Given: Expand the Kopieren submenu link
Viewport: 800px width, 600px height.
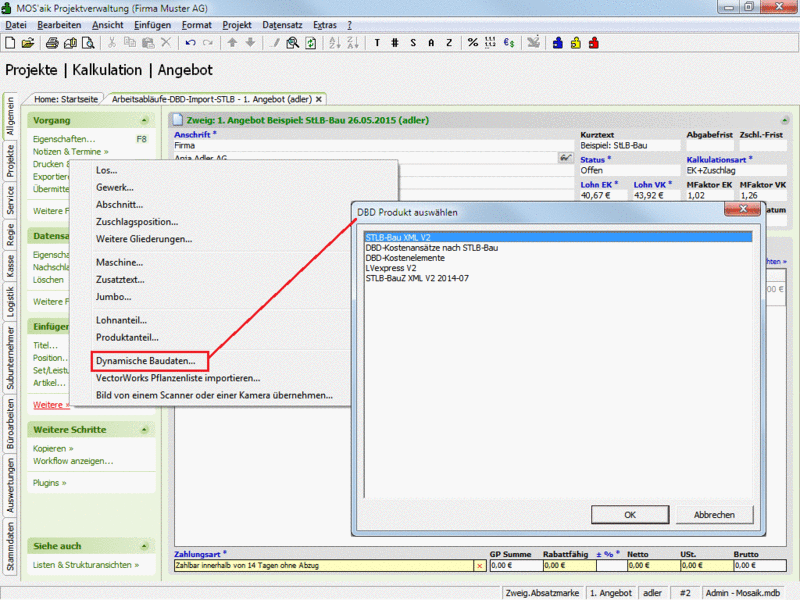Looking at the screenshot, I should click(53, 448).
